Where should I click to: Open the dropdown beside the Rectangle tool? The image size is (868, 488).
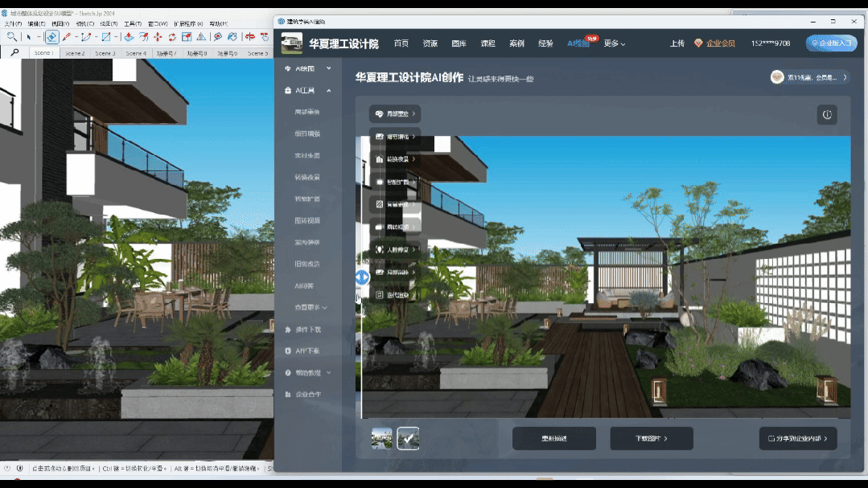coord(116,37)
